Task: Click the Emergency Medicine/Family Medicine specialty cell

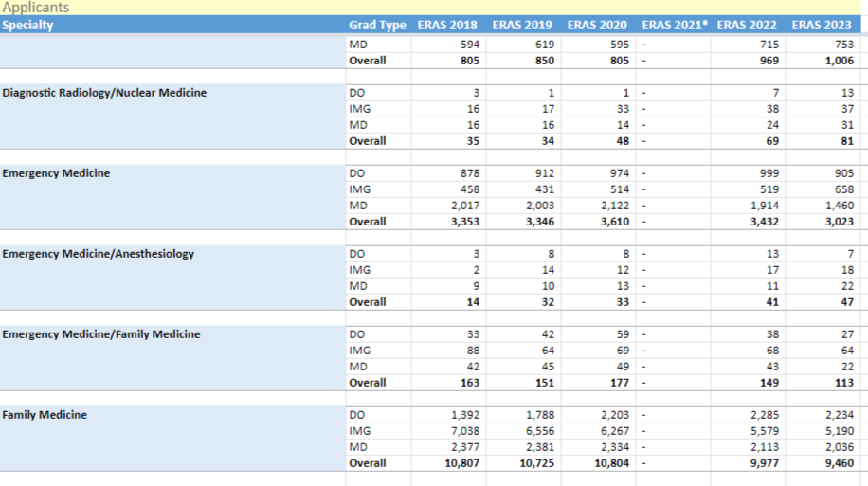Action: pos(101,334)
